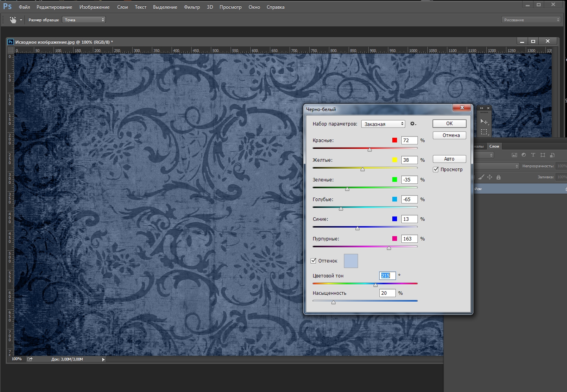
Task: Click the magenta color square beside Пурпурные
Action: click(395, 239)
